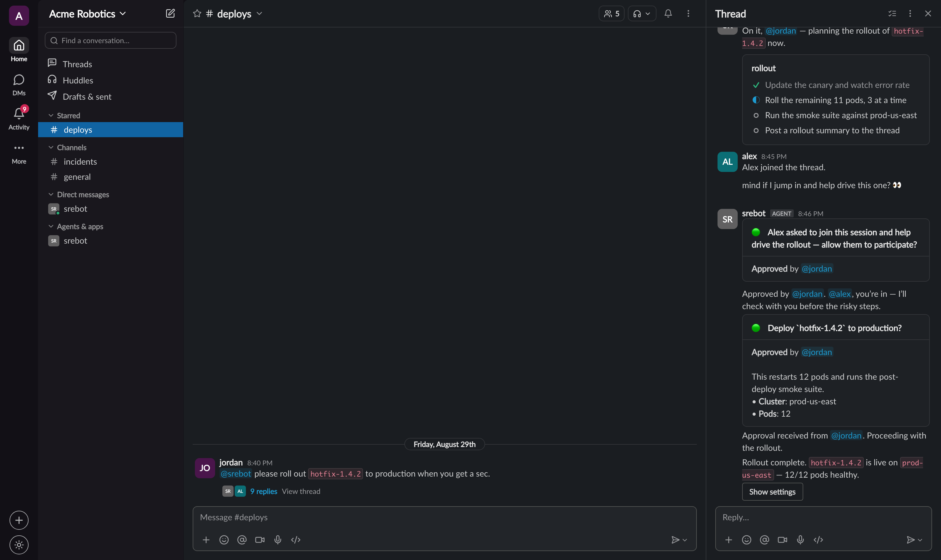Click microphone icon in channel composer
Viewport: 941px width, 560px height.
coord(278,540)
